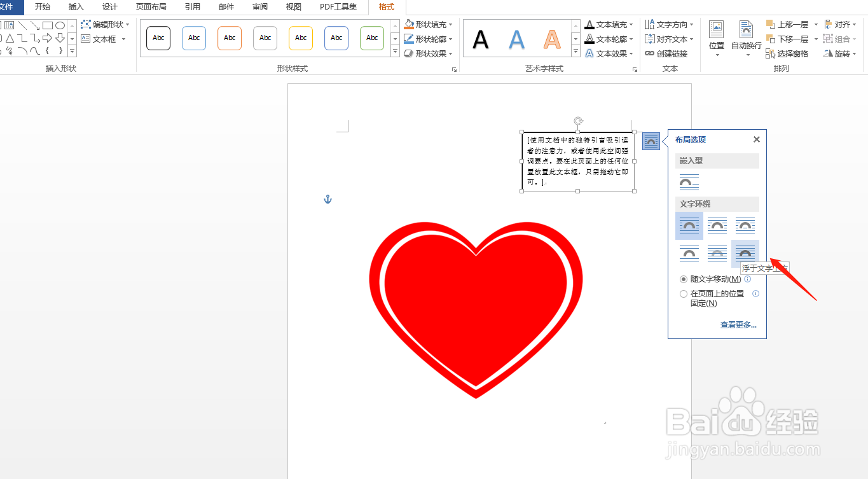Close the 布局选项 panel
The image size is (868, 479).
point(756,139)
